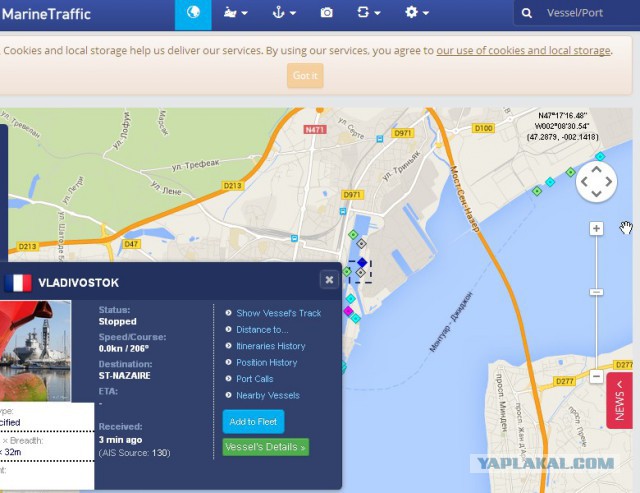The width and height of the screenshot is (640, 493).
Task: Open the cookies and local storage link
Action: [x=524, y=51]
